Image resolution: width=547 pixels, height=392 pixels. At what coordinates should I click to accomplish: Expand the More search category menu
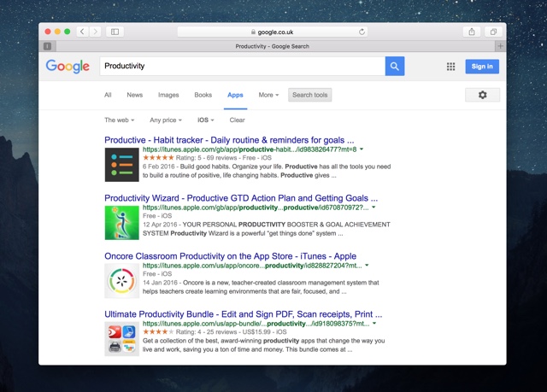point(268,95)
